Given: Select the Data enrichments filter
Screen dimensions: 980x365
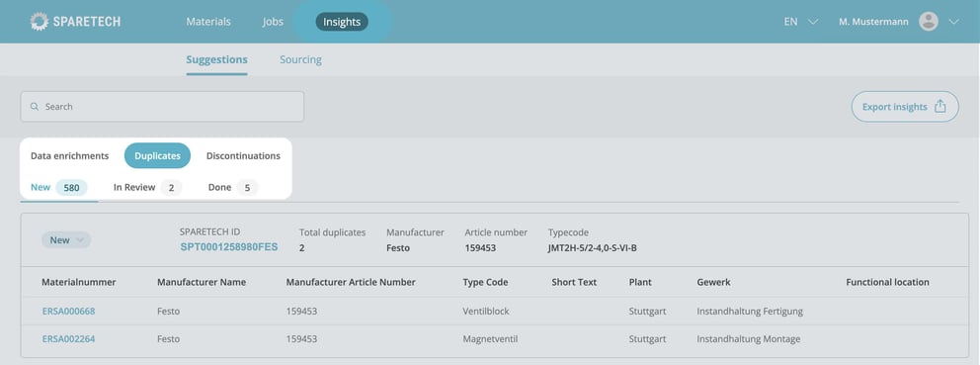Looking at the screenshot, I should pos(69,156).
